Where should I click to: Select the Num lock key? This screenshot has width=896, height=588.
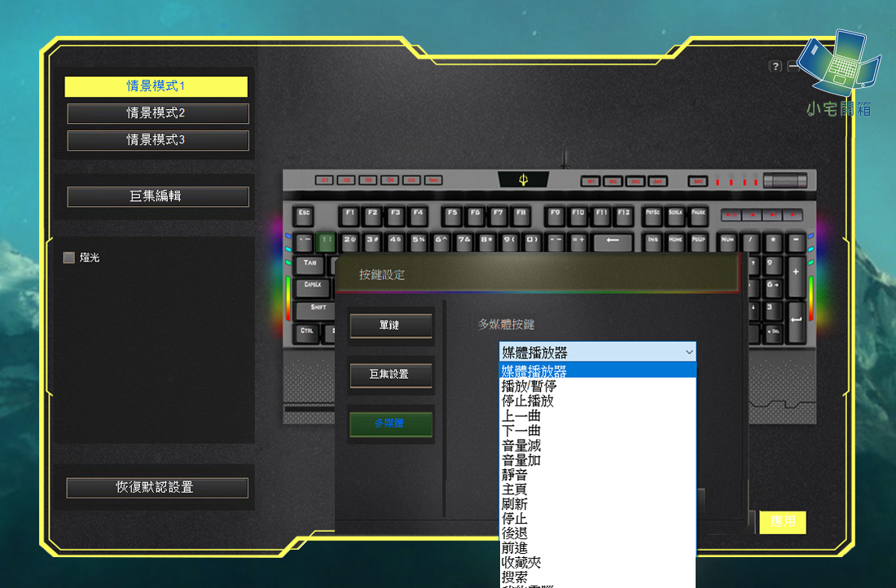[727, 243]
